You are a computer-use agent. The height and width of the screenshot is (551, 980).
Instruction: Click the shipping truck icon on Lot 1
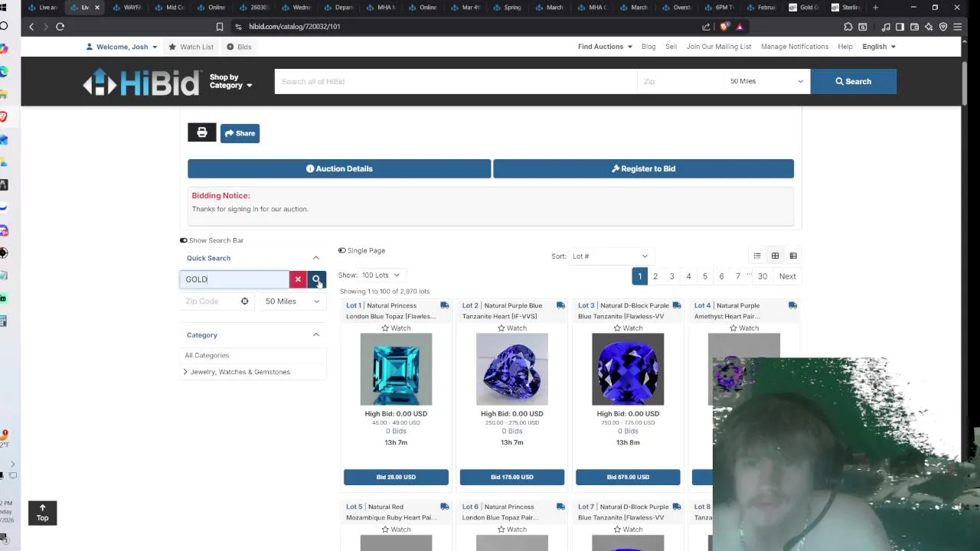coord(444,305)
